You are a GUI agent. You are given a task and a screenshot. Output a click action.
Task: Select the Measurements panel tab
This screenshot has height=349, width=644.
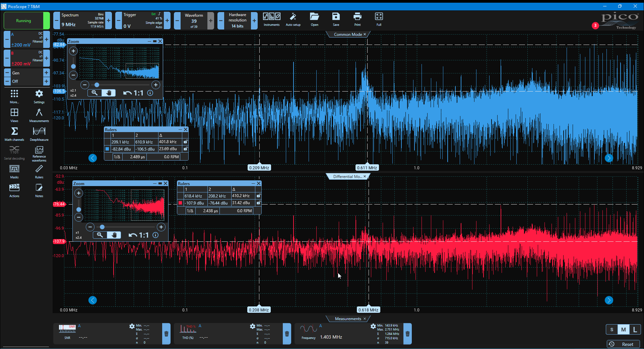tap(348, 318)
